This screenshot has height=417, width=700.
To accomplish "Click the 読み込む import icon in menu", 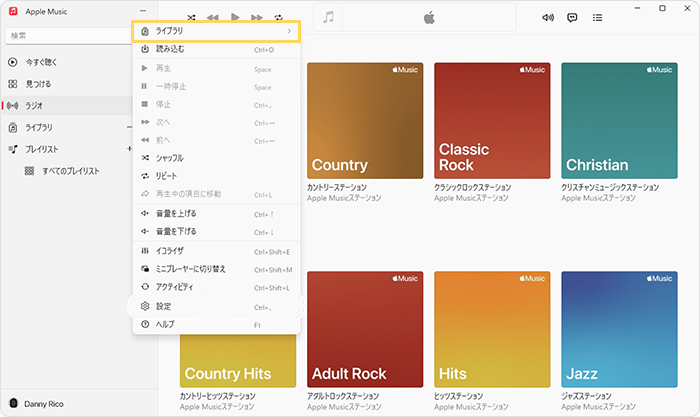I will 145,49.
